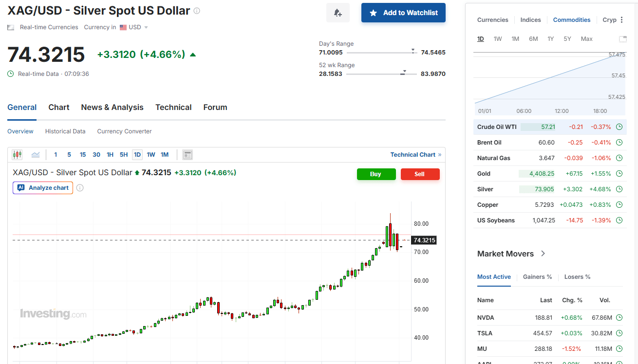Click the Analyze chart AI button
The image size is (638, 364).
(43, 188)
